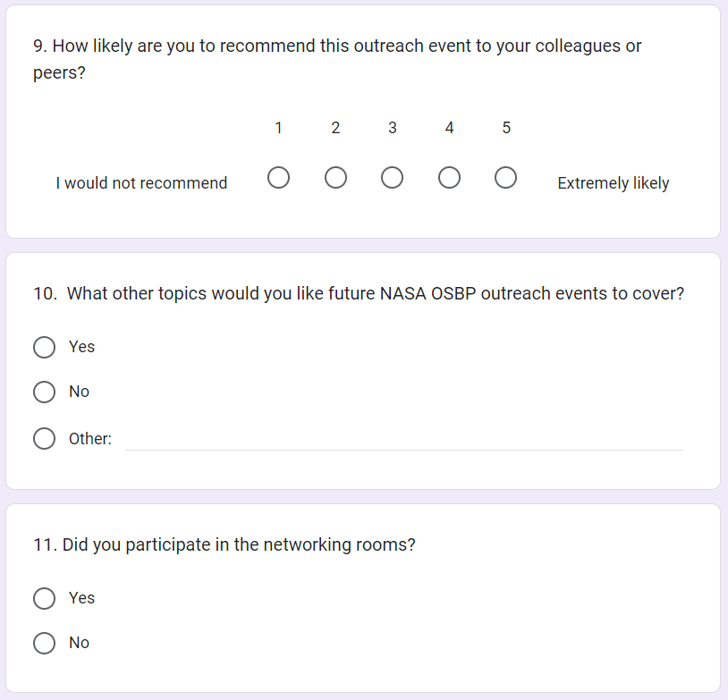Choose No radio under question 10
Screen dimensions: 728x700
44,392
